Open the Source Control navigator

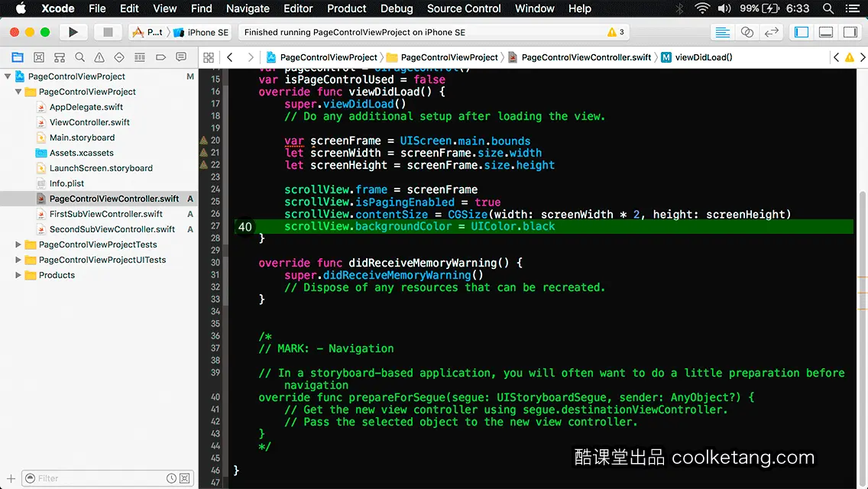click(x=39, y=57)
